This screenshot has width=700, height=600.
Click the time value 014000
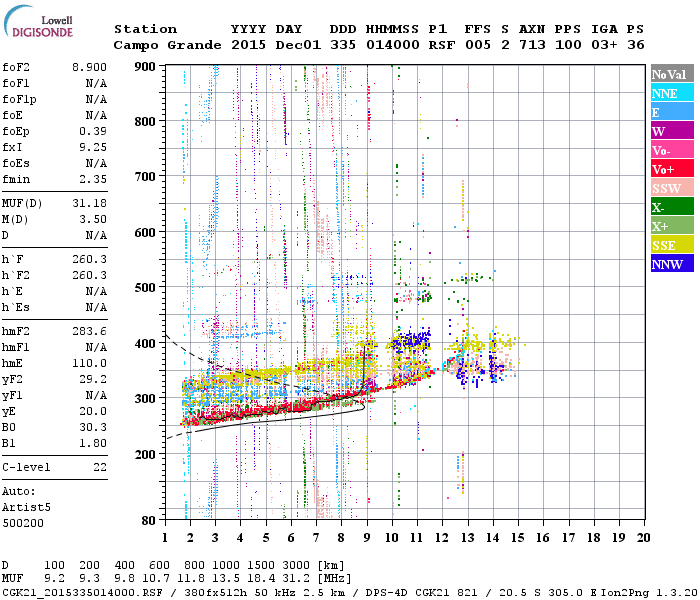[393, 45]
